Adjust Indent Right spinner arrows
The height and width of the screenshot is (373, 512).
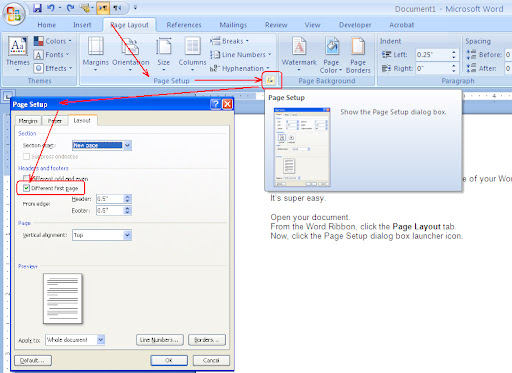point(454,68)
